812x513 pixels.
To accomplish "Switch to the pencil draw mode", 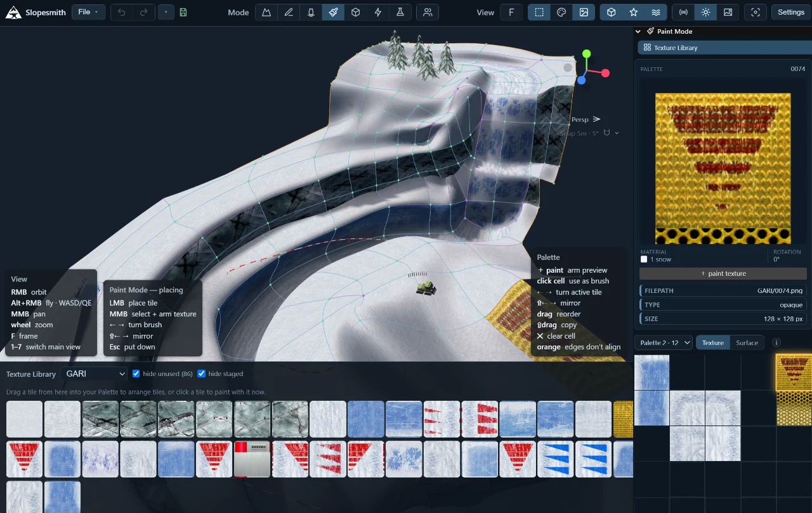I will (x=289, y=12).
